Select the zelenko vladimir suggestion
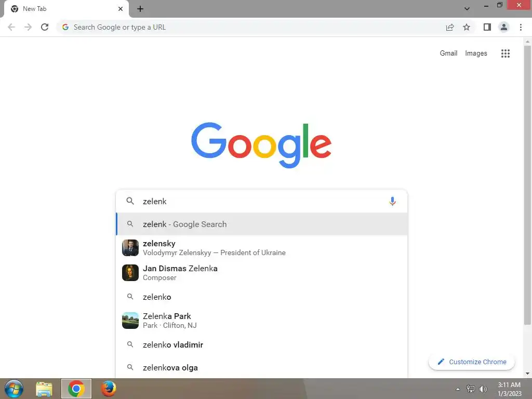The height and width of the screenshot is (399, 532). pos(261,345)
